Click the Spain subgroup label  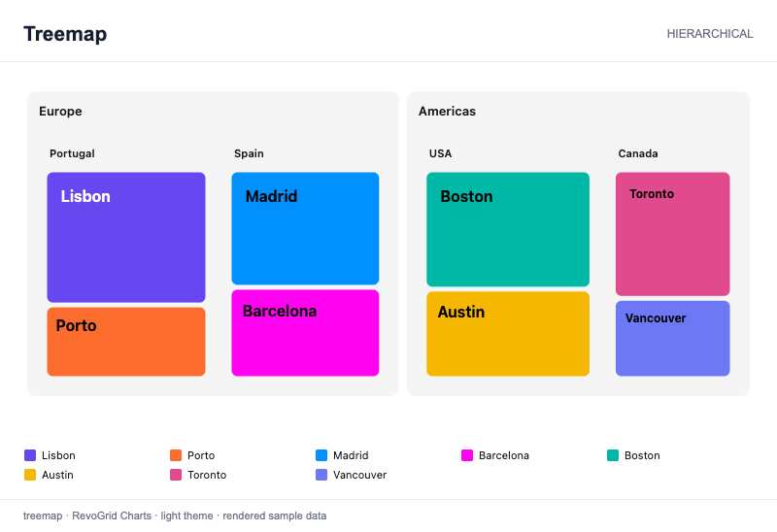coord(249,153)
